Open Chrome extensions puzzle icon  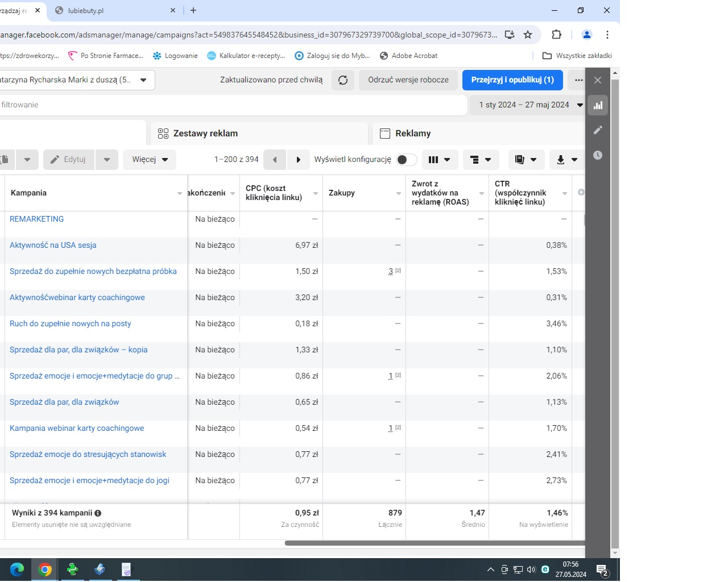click(x=557, y=35)
